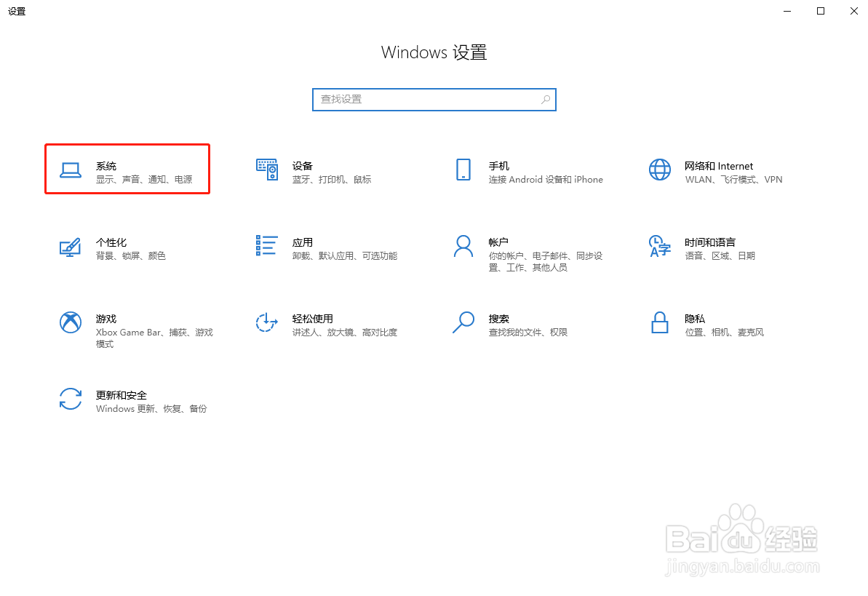Focus the 查找设置 search field

coord(434,100)
